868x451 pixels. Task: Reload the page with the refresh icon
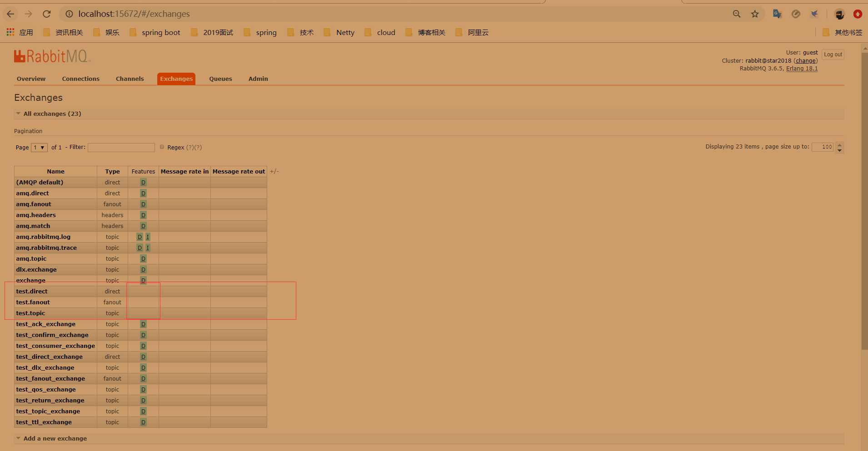(47, 14)
